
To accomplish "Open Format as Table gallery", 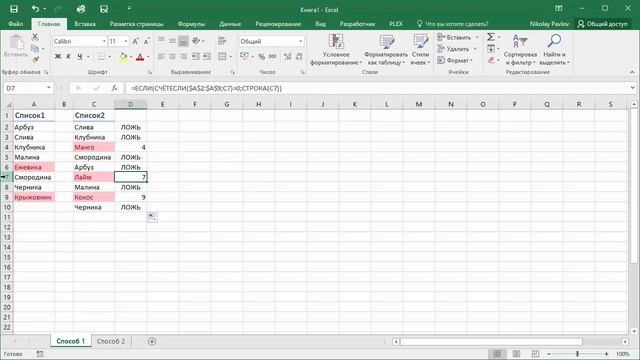I will 386,50.
